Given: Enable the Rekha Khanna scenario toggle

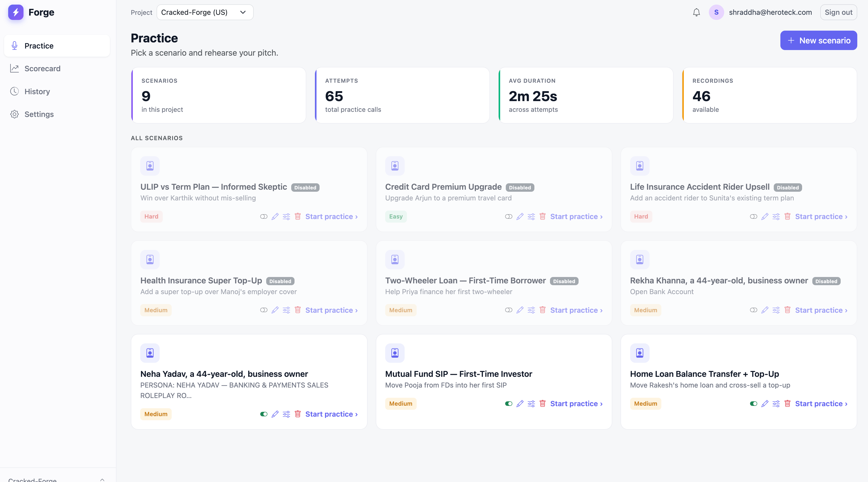Looking at the screenshot, I should [x=754, y=310].
